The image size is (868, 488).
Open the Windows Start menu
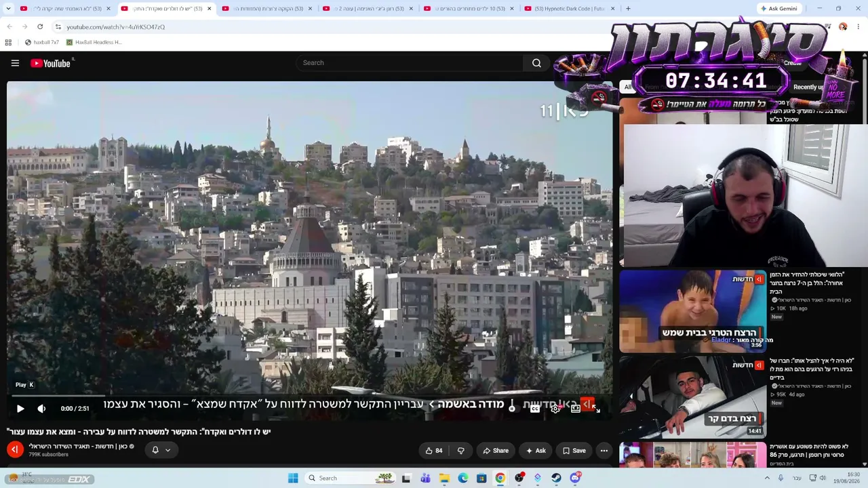pyautogui.click(x=293, y=479)
